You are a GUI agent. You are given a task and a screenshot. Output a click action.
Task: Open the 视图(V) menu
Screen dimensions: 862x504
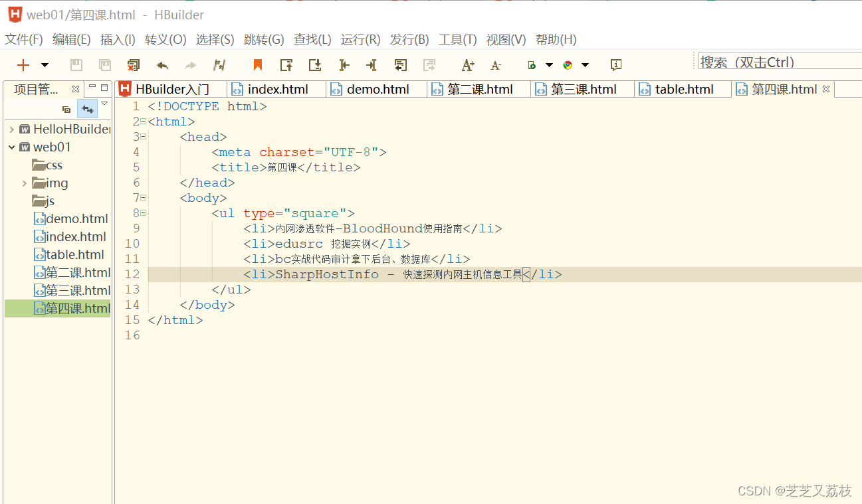pyautogui.click(x=506, y=40)
